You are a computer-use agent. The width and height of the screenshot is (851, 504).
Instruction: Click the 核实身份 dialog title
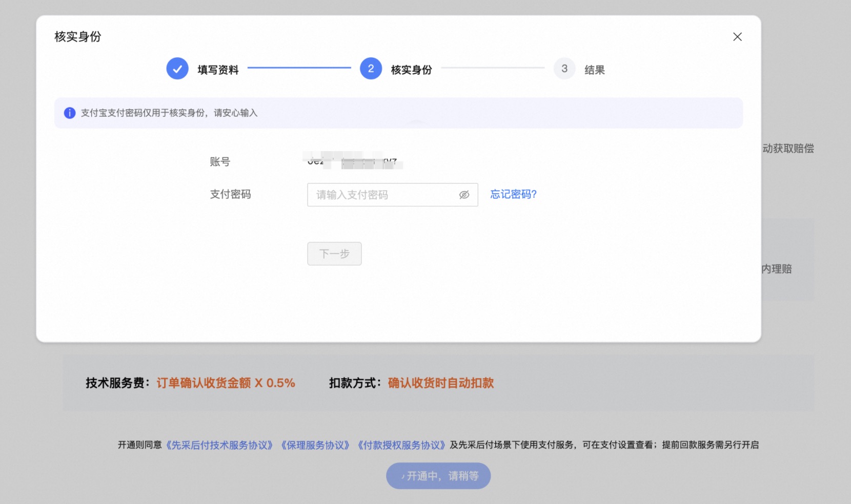click(78, 37)
